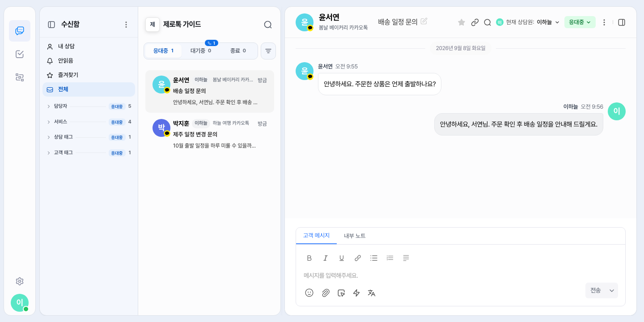Select the 내부 노트 tab
644x322 pixels.
tap(355, 236)
